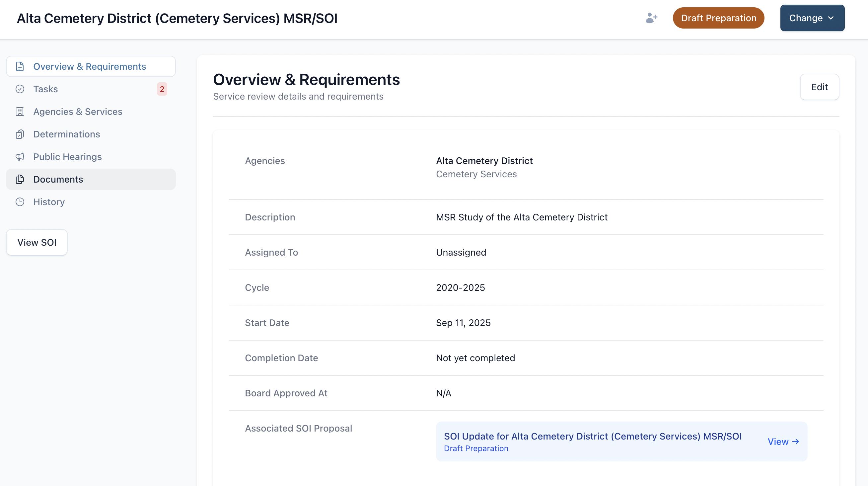Click the Edit button
This screenshot has height=486, width=868.
click(x=820, y=87)
